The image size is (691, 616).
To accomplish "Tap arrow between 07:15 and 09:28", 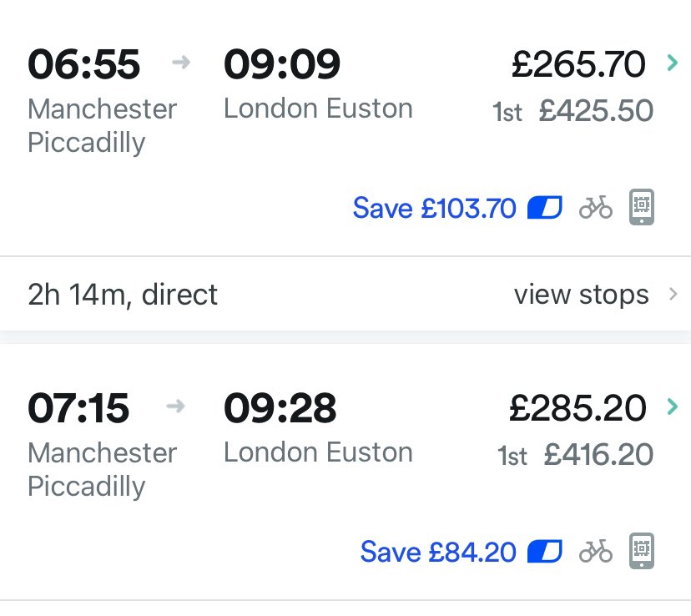I will [x=175, y=407].
